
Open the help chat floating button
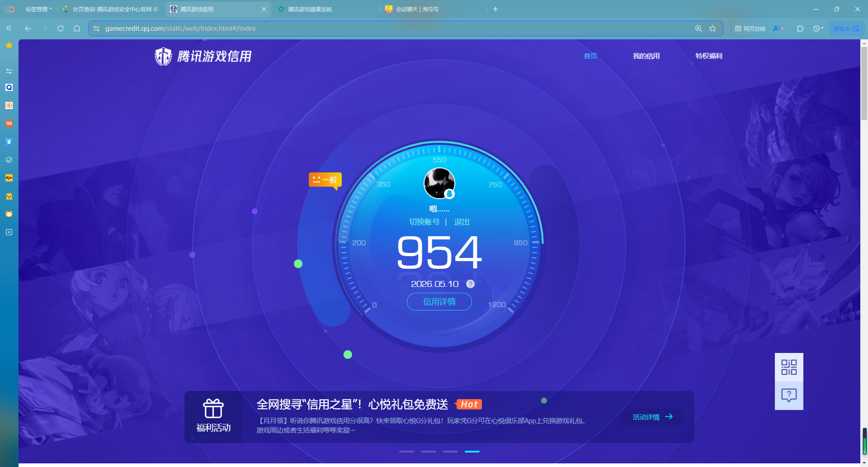(x=789, y=396)
